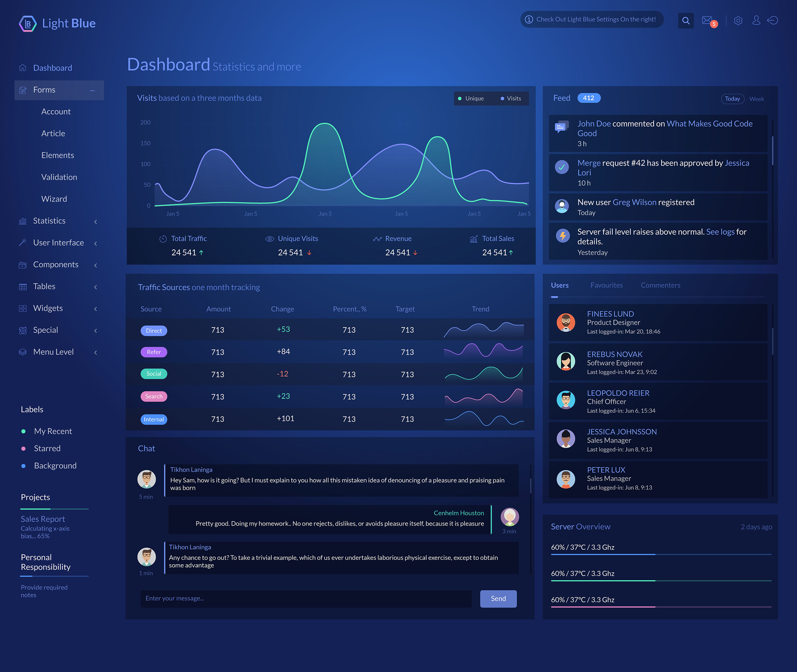Click the Special lifebuoy icon
This screenshot has height=672, width=797.
pyautogui.click(x=23, y=330)
